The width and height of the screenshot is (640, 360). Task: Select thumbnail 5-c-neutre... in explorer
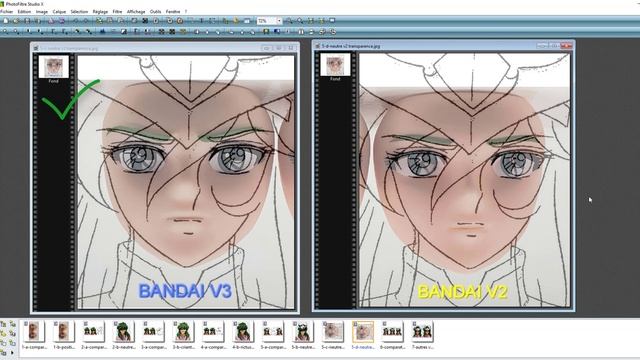[x=333, y=335]
